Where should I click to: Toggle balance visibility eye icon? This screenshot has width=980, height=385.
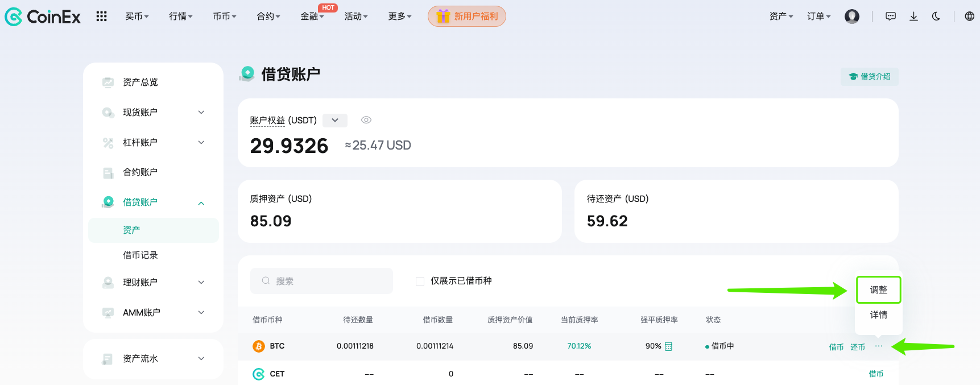(366, 120)
